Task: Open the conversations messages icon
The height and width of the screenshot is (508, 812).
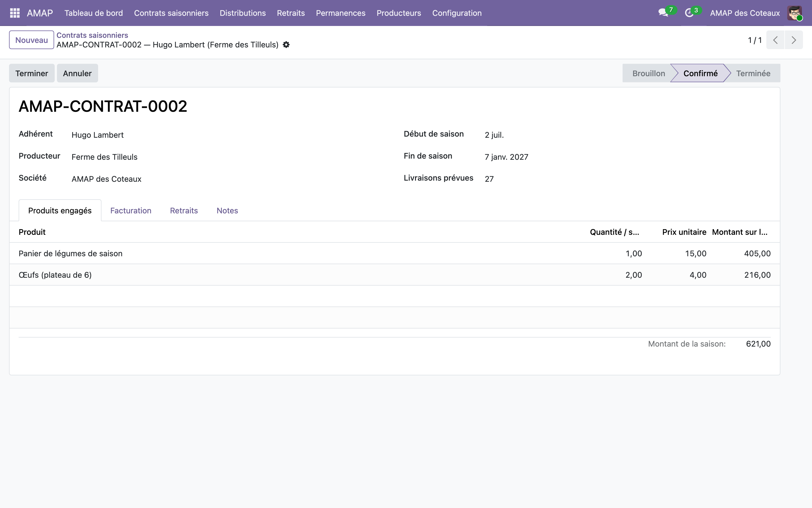Action: 663,13
